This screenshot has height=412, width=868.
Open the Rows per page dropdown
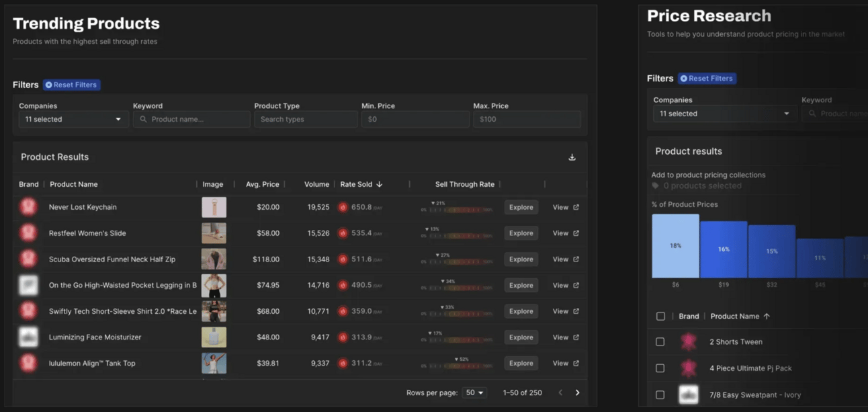[474, 393]
